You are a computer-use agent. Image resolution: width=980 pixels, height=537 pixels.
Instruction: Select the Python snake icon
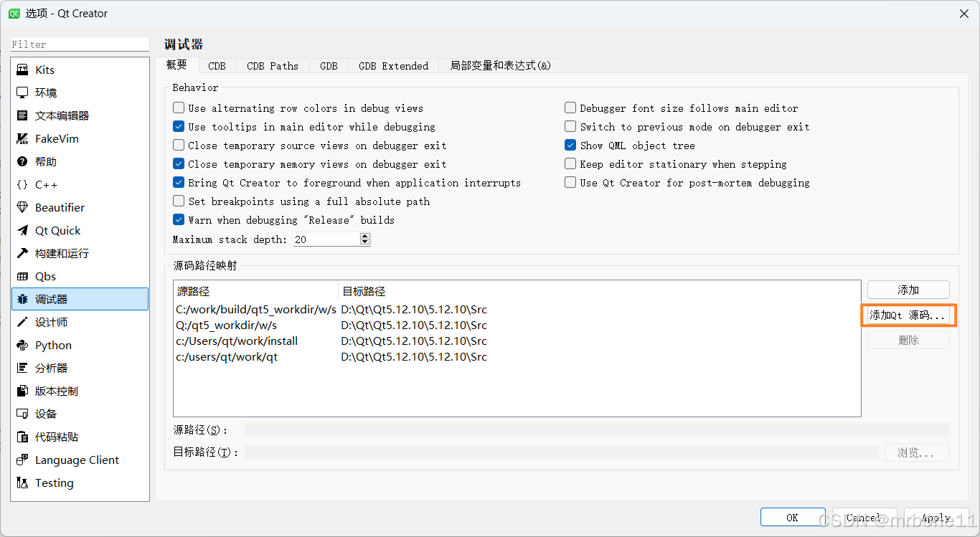[22, 345]
